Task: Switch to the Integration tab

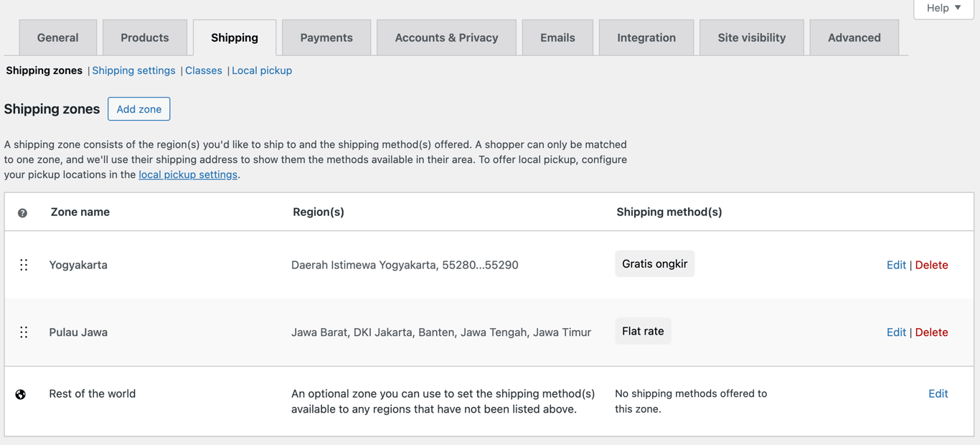Action: tap(646, 37)
